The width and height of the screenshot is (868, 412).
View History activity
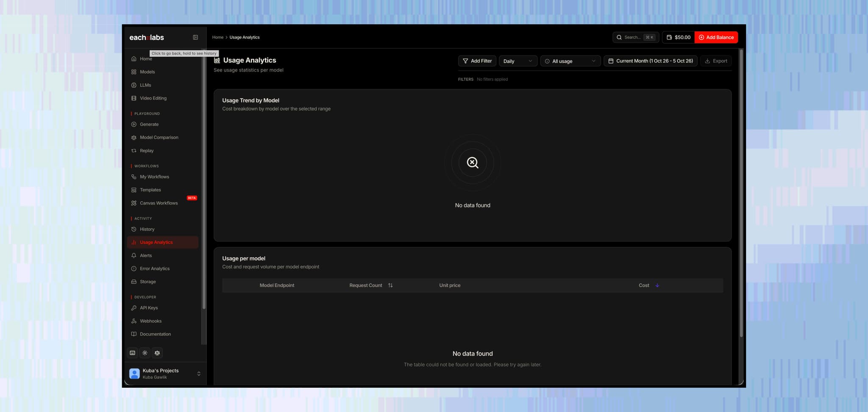pos(163,230)
